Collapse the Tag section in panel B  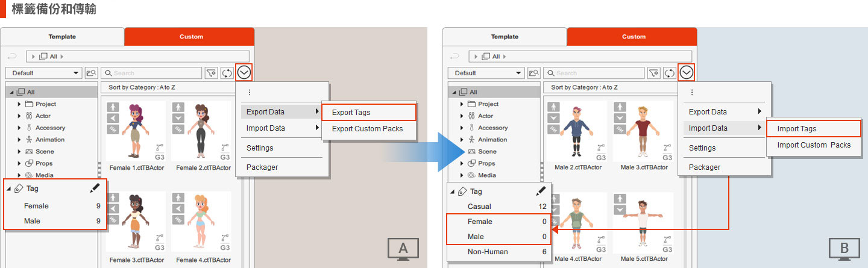(453, 192)
